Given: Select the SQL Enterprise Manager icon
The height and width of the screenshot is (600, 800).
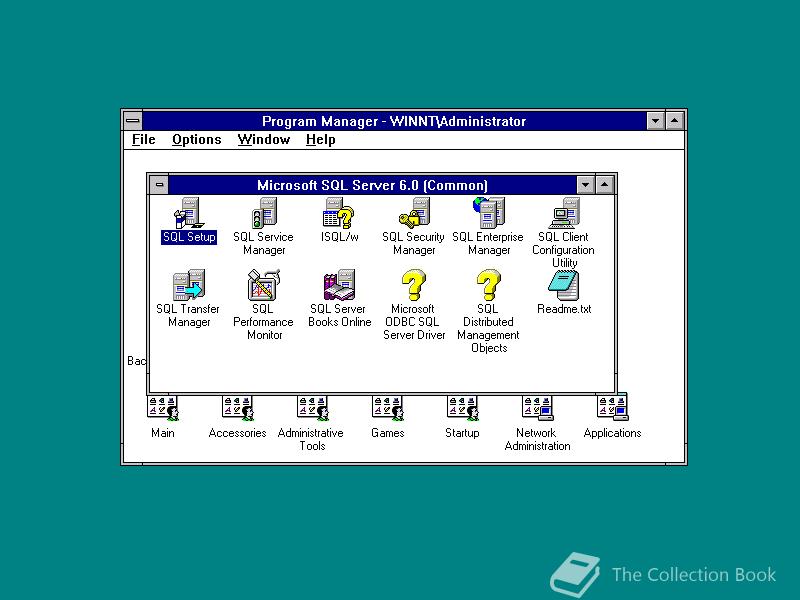Looking at the screenshot, I should point(488,213).
